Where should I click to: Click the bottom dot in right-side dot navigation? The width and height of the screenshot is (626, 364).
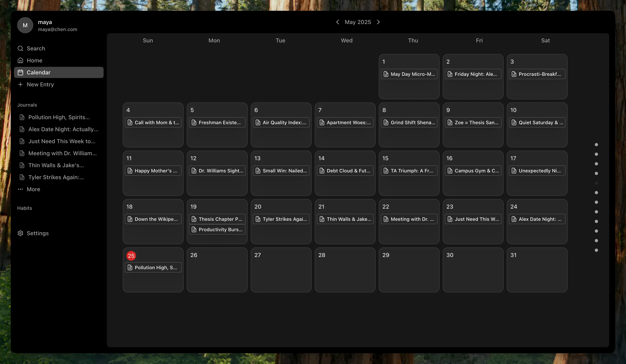(596, 250)
